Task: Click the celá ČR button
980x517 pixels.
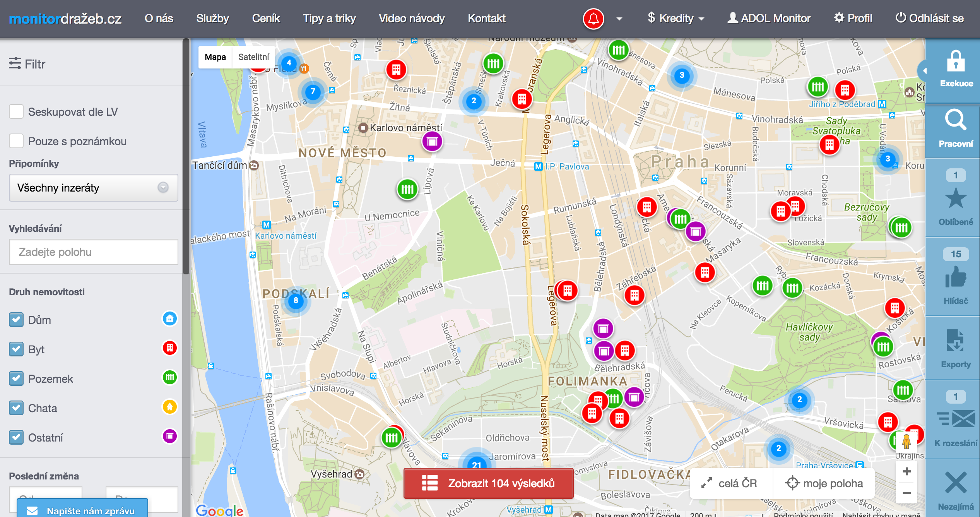Action: point(731,483)
